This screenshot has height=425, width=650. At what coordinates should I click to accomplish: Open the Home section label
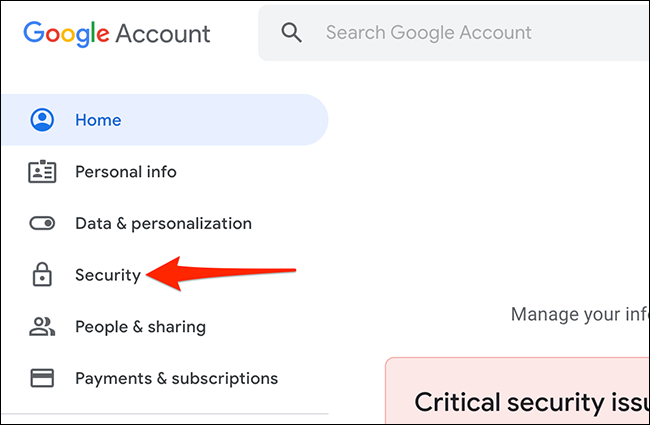coord(98,120)
